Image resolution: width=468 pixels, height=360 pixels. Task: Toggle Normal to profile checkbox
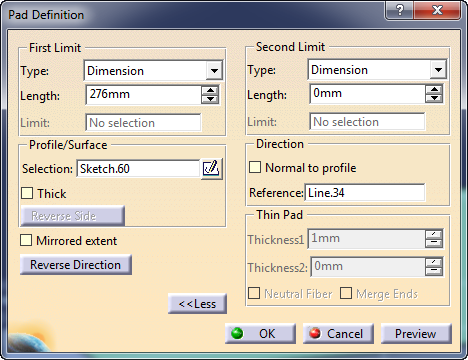coord(255,167)
